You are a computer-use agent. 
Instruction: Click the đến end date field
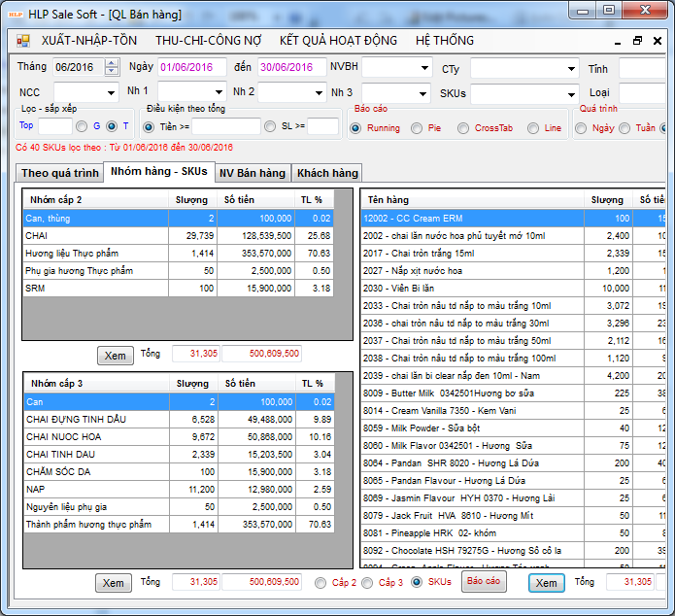(291, 67)
